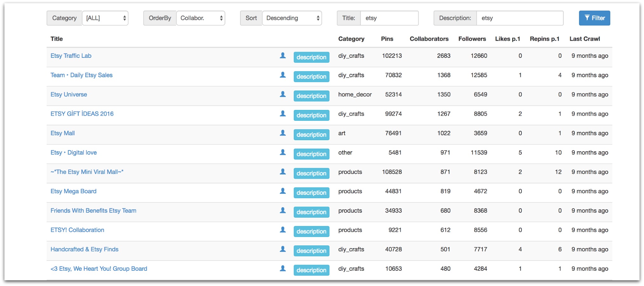
Task: Open the Team Daily Etsy Sales link
Action: coord(81,75)
